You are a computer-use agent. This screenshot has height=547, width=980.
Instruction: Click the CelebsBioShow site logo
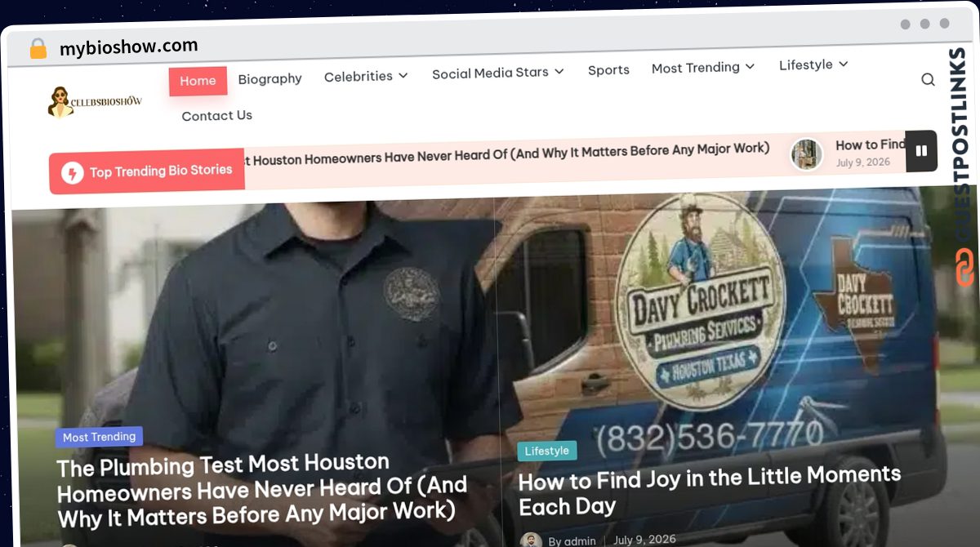click(95, 102)
